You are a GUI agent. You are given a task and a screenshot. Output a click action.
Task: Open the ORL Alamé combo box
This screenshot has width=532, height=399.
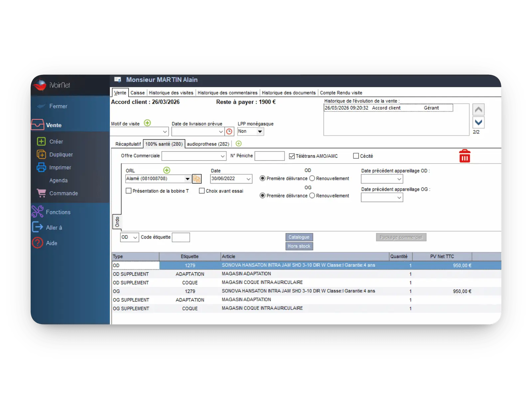click(x=188, y=179)
